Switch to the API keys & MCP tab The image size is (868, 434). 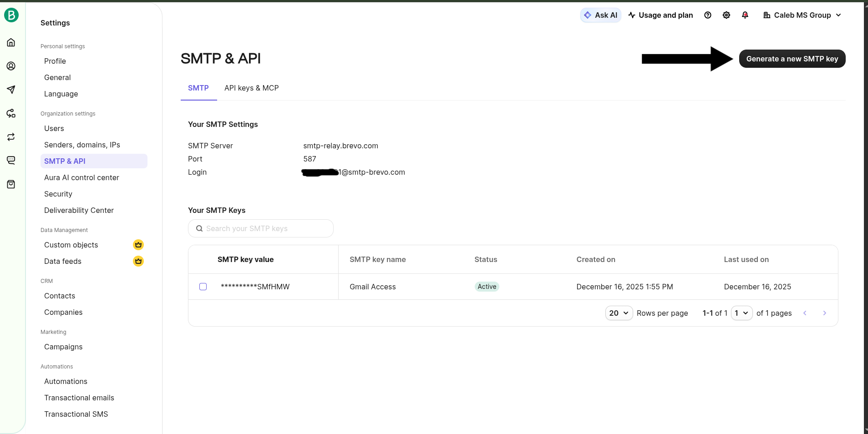coord(251,88)
